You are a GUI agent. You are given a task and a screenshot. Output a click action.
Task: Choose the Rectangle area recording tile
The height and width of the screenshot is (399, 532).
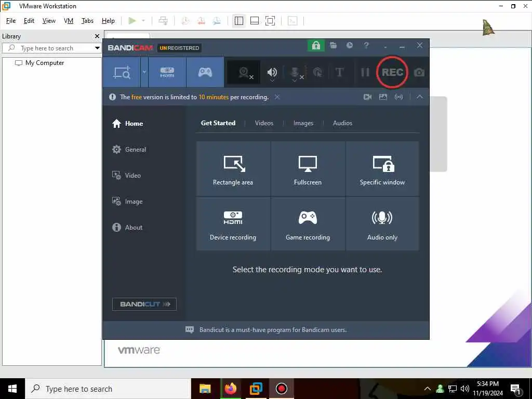coord(233,169)
